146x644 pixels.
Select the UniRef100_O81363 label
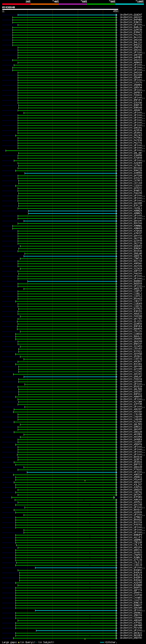tap(131, 135)
